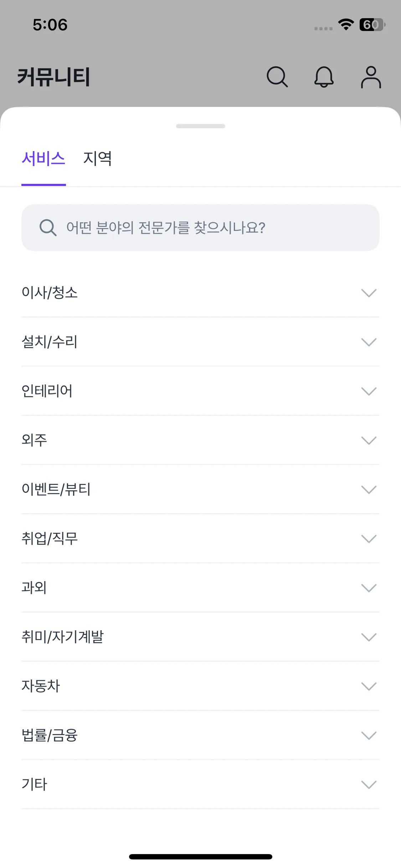Tap the Wi-Fi status icon
The height and width of the screenshot is (868, 401).
click(346, 25)
